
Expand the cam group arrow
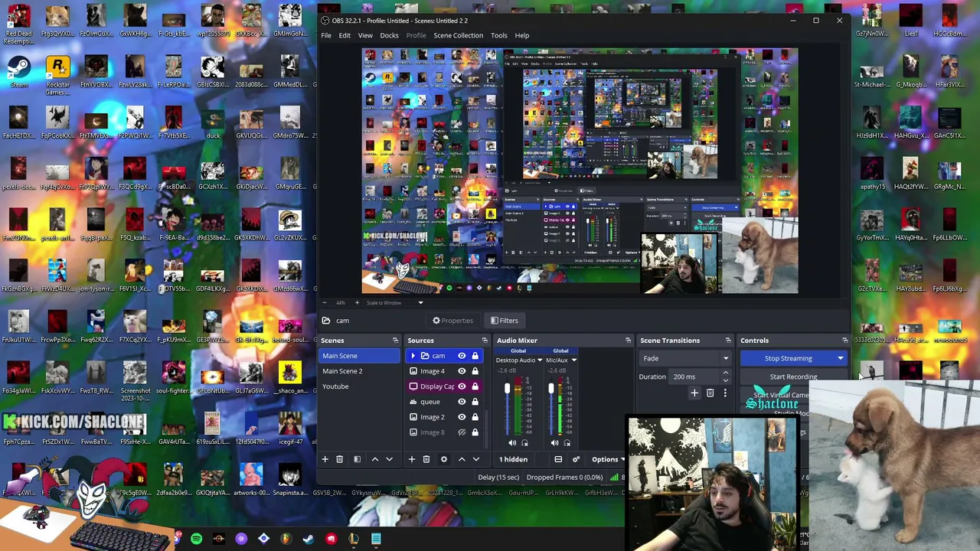coord(413,356)
